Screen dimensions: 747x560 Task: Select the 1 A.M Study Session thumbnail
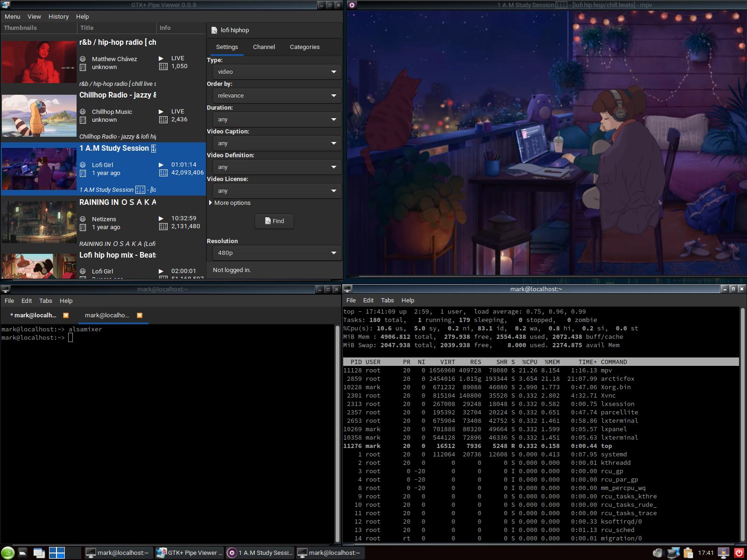39,169
